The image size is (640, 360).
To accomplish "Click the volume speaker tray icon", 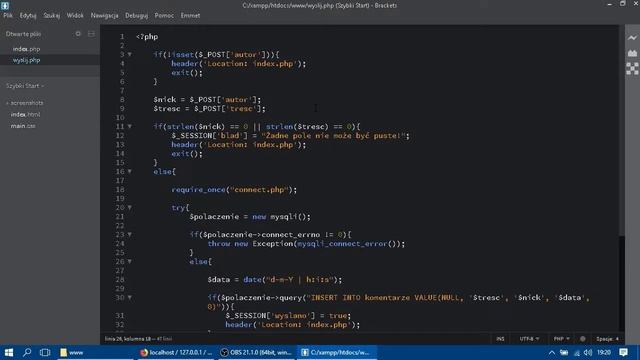I will 587,352.
